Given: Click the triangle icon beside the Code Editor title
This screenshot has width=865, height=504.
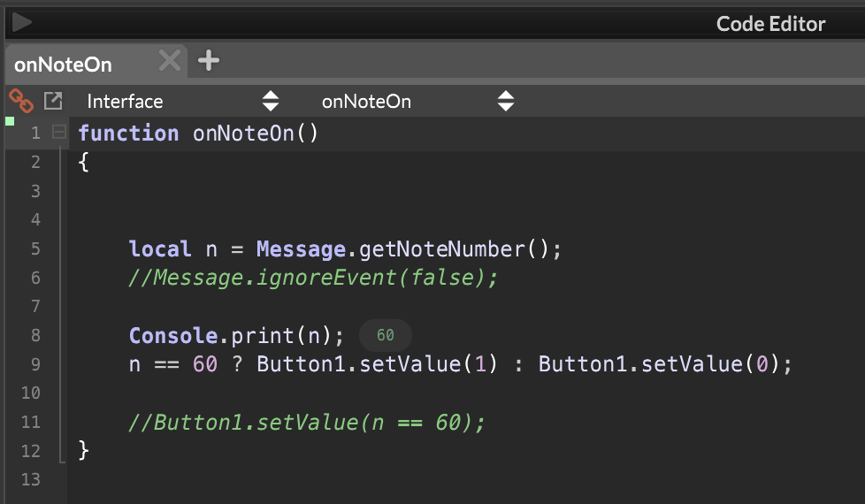Looking at the screenshot, I should pos(22,23).
